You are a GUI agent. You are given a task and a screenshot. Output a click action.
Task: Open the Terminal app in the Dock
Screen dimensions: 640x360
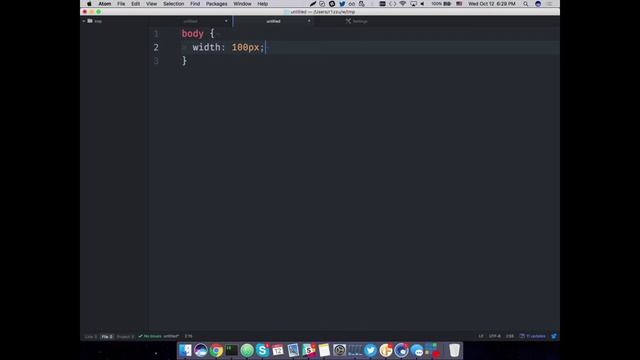(231, 350)
